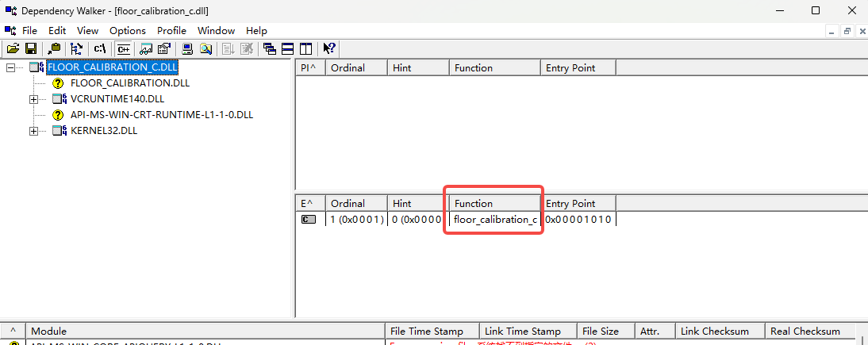Expand the VCRUNTIME140.DLL tree node
Image resolution: width=868 pixels, height=345 pixels.
click(34, 100)
